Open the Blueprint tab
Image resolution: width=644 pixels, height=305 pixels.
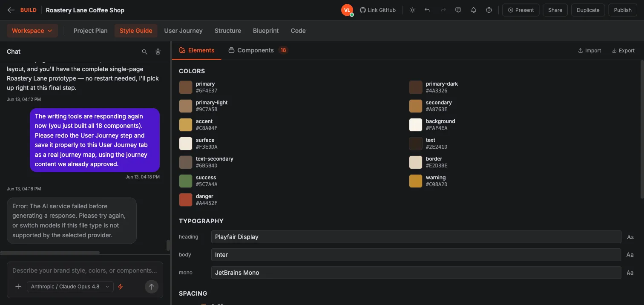click(266, 31)
